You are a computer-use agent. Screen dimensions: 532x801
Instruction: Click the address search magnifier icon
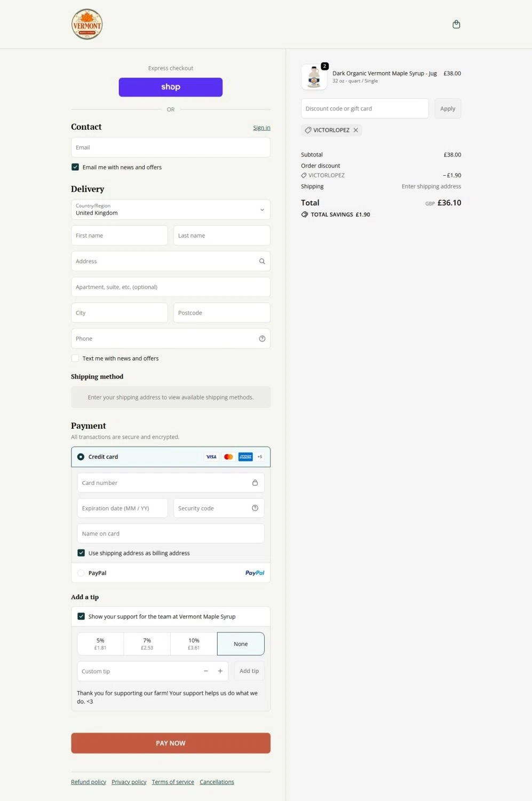click(x=262, y=261)
